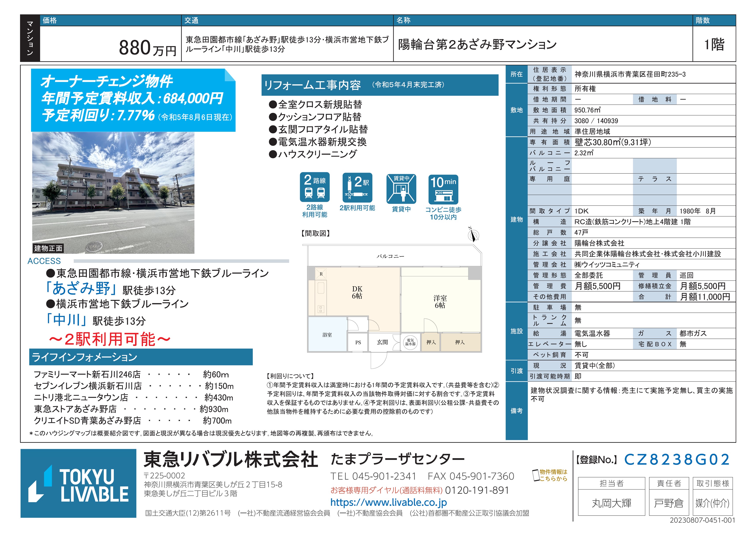
Task: Click the toll-free number 0120-191-891
Action: pos(477,490)
